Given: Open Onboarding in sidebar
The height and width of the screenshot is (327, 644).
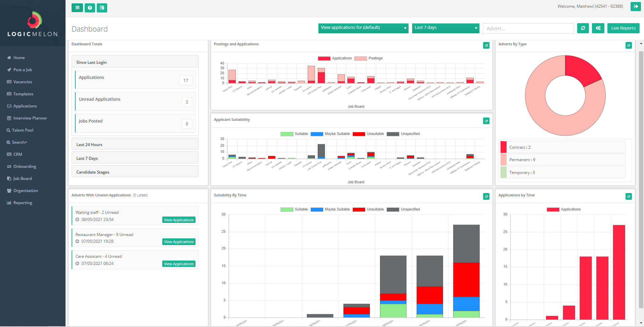Looking at the screenshot, I should point(22,167).
